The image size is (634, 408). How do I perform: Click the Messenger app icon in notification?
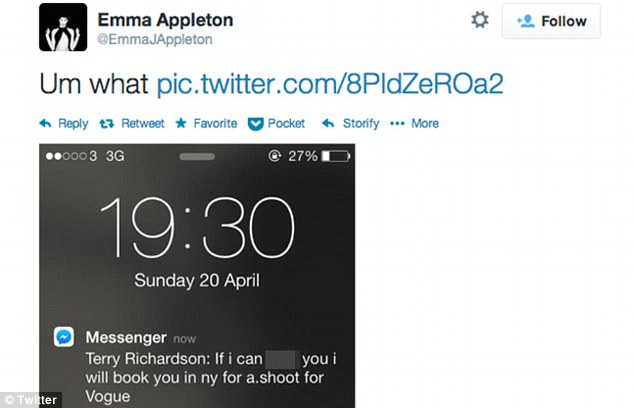point(63,337)
